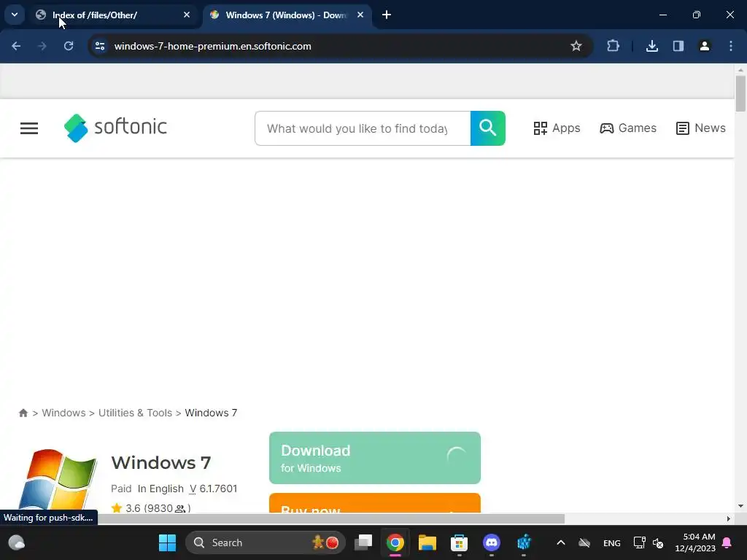Click the horizontal page scrollbar thumb
Viewport: 747px width, 560px height.
[331, 518]
